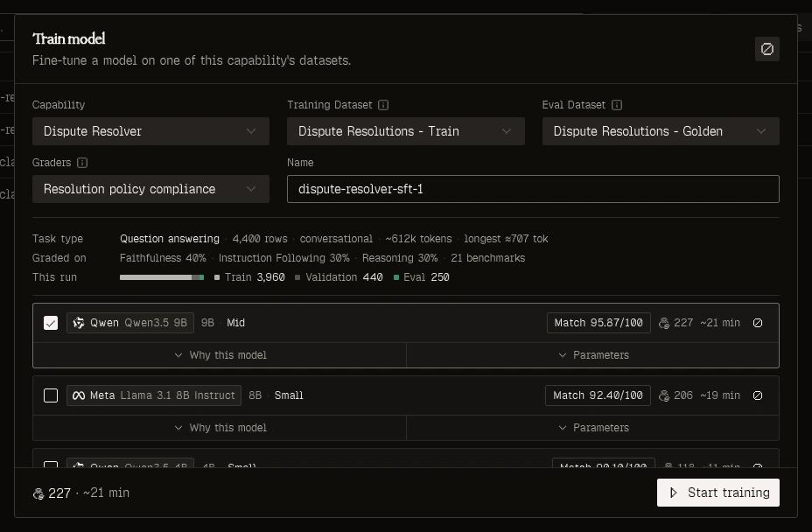Expand Why this model for Llama 3.1 8B

coord(220,427)
